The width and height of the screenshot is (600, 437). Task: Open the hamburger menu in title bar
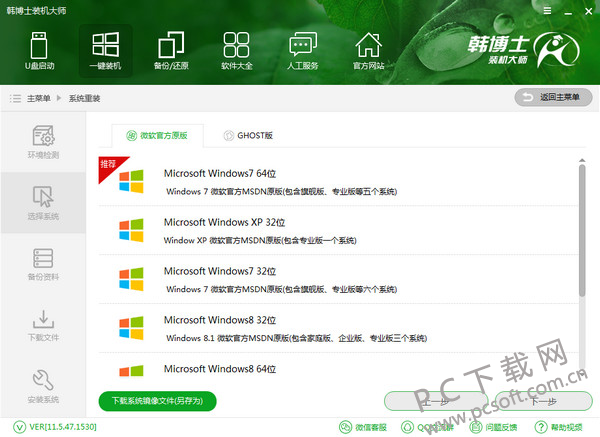click(x=547, y=11)
